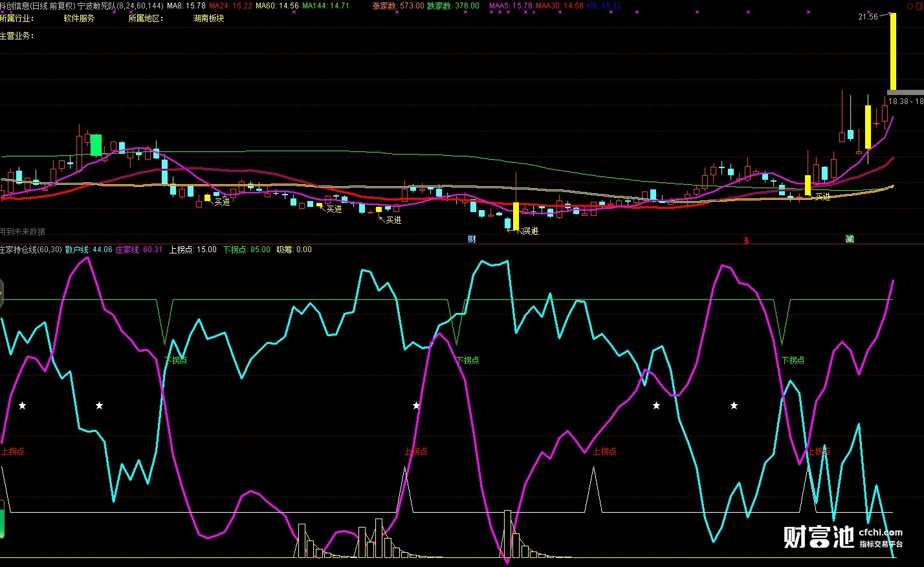Viewport: 924px width, 567px height.
Task: Click the MA60: 14.56 value
Action: click(x=277, y=6)
